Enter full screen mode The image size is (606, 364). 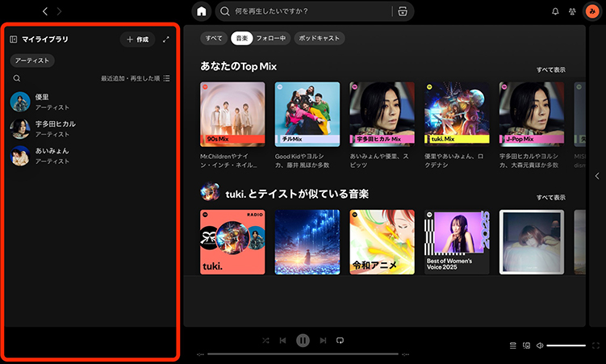[x=596, y=345]
